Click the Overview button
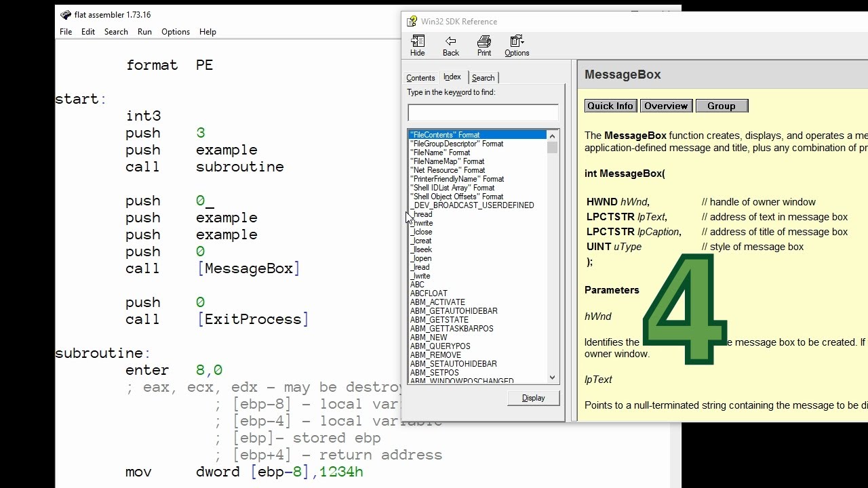Screen dimensions: 868x488 click(666, 106)
